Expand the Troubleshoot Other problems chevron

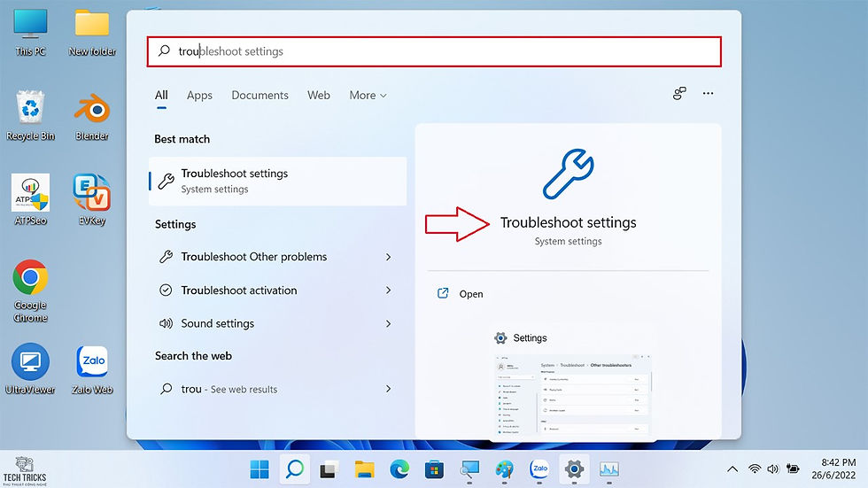[x=389, y=257]
